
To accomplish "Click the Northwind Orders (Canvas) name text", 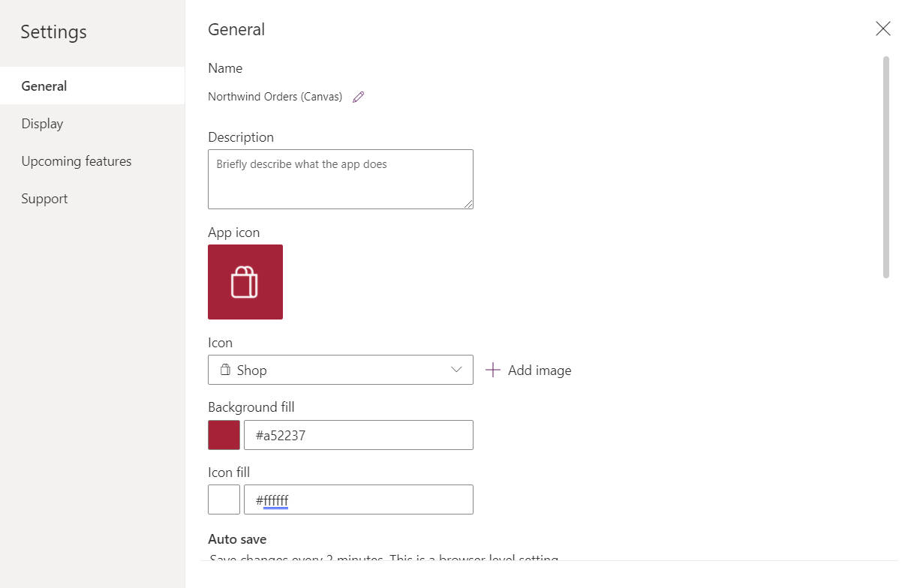I will (x=275, y=97).
